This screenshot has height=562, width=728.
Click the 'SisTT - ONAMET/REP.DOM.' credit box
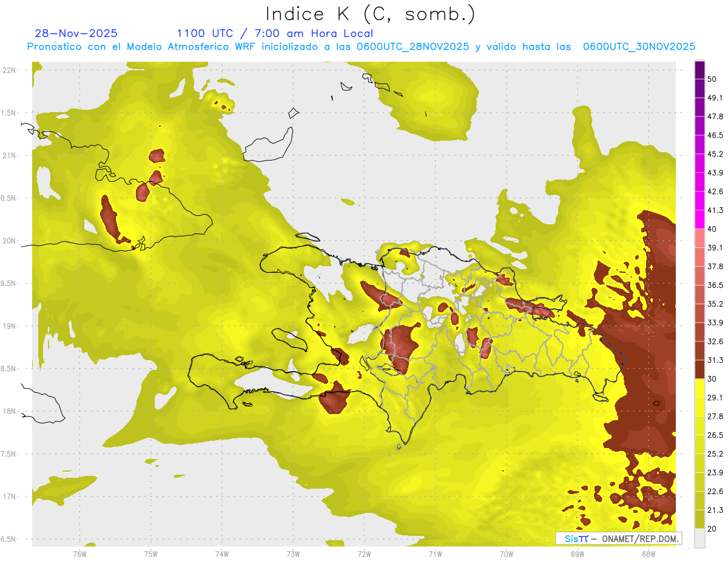point(618,538)
